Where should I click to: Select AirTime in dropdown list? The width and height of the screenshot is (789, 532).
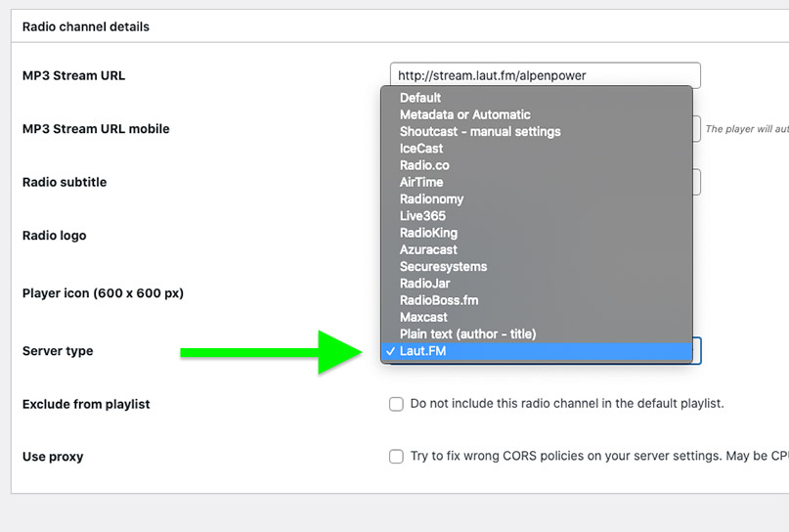(421, 182)
